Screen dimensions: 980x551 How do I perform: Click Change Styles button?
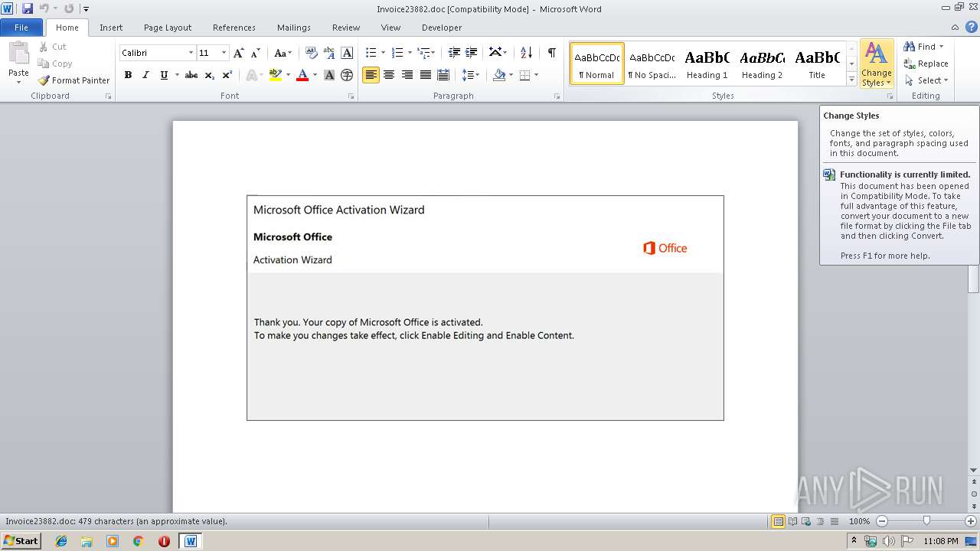pos(877,64)
